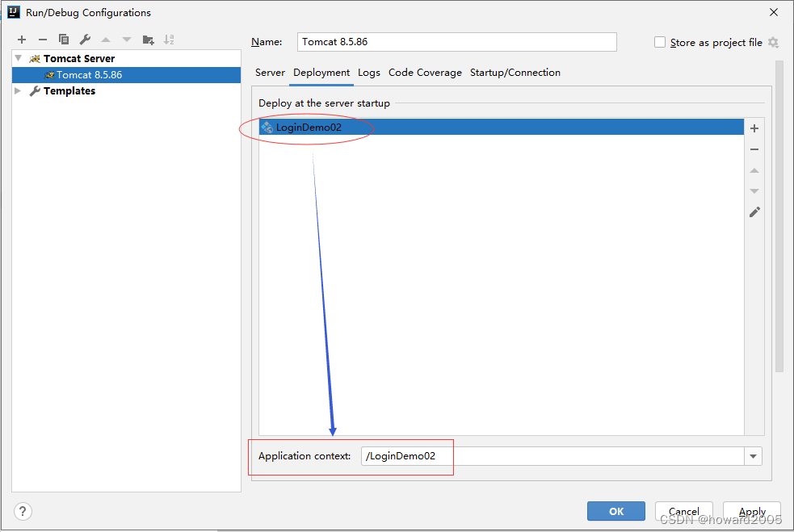Screen dimensions: 794x532
Task: Click the Cancel button
Action: (683, 511)
